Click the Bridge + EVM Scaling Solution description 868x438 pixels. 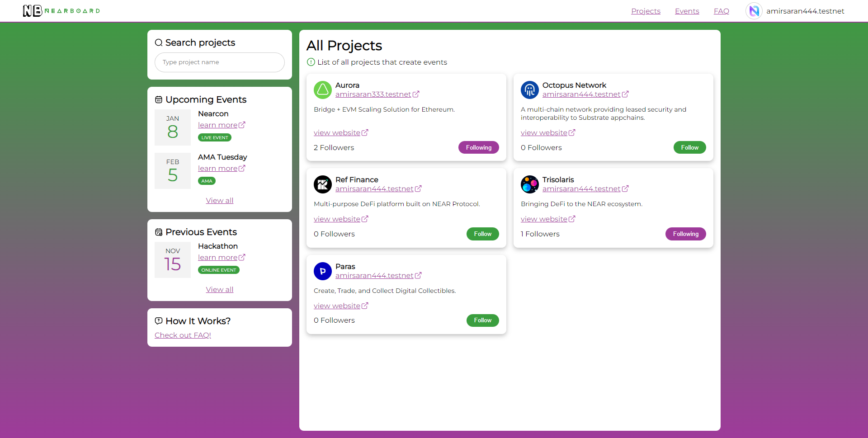pyautogui.click(x=384, y=109)
